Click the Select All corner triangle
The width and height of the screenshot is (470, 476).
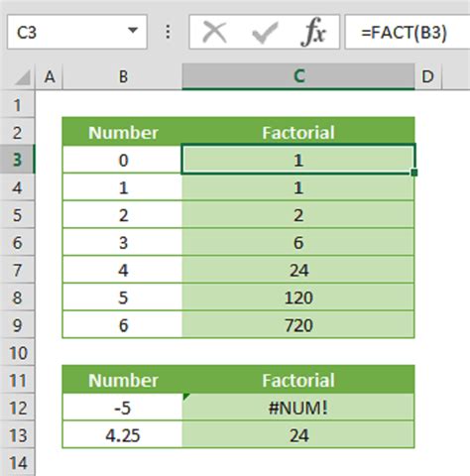pos(22,77)
